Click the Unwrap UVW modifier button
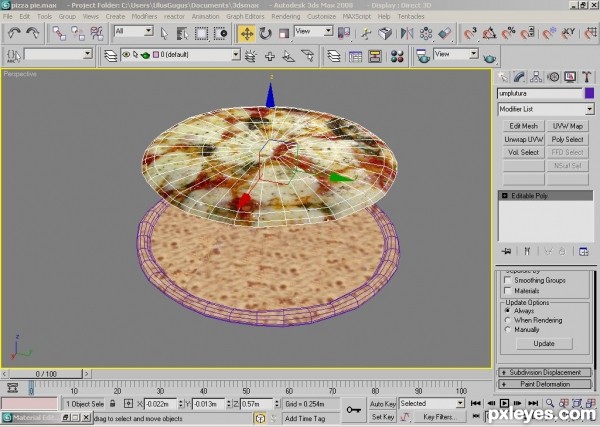 pyautogui.click(x=523, y=139)
